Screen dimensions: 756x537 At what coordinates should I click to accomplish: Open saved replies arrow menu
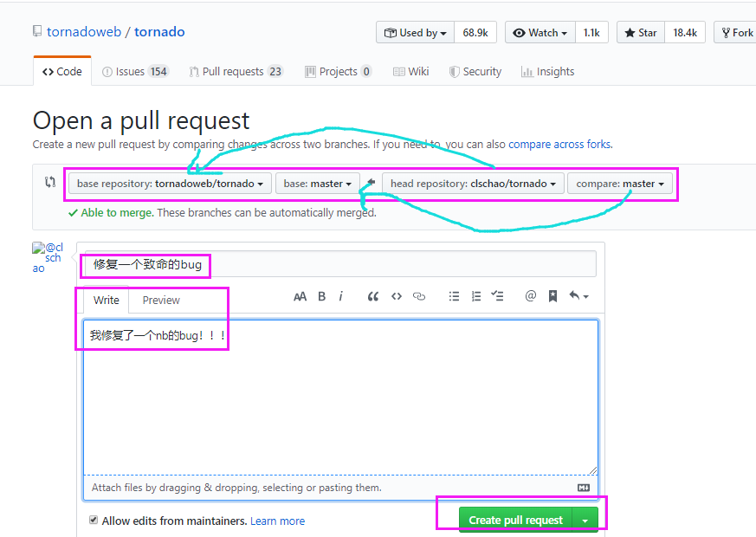pyautogui.click(x=579, y=296)
